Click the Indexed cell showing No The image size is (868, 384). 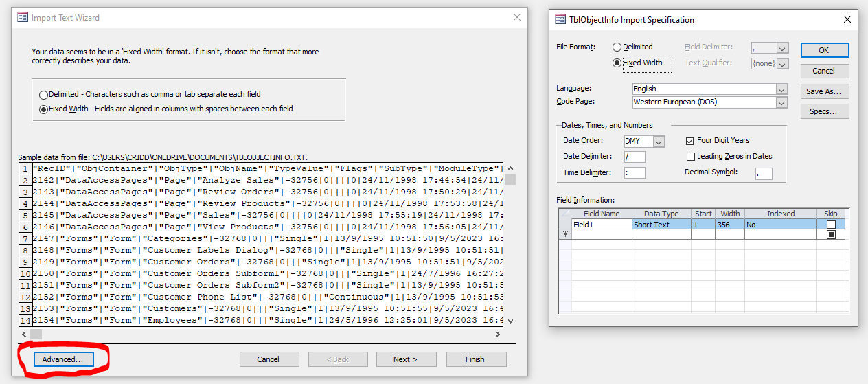coord(781,225)
